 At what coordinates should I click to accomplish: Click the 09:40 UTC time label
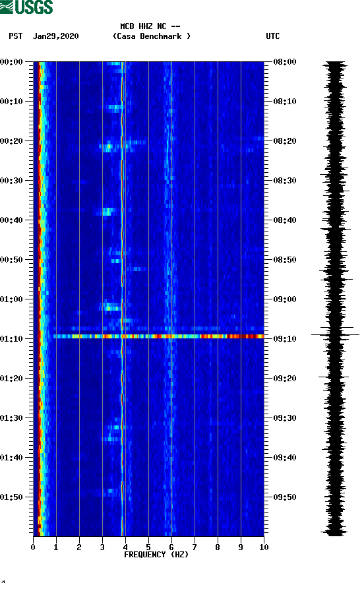click(x=285, y=458)
